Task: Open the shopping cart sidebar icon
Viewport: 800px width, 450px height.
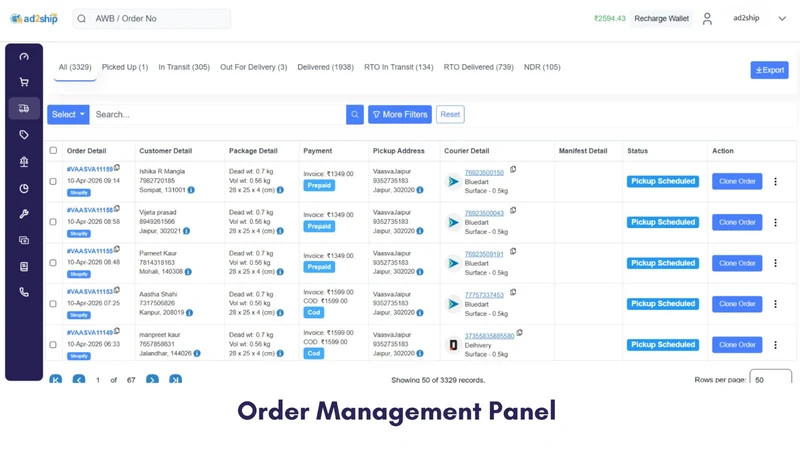Action: pyautogui.click(x=24, y=82)
